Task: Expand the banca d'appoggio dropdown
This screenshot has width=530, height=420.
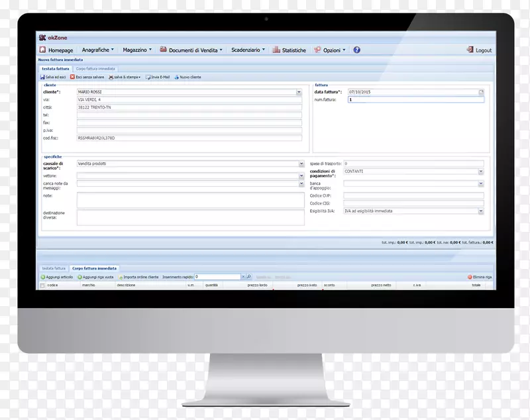Action: point(481,184)
